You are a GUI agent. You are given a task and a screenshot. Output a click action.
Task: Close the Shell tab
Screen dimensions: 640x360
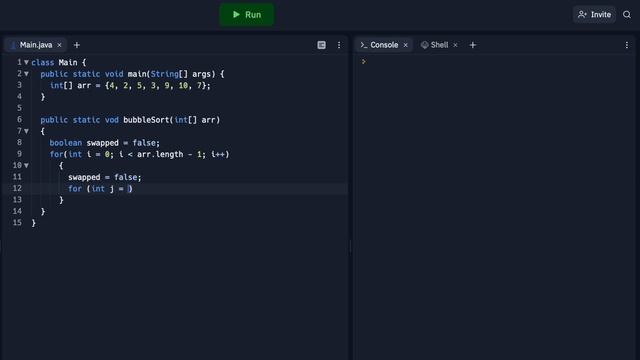[456, 45]
